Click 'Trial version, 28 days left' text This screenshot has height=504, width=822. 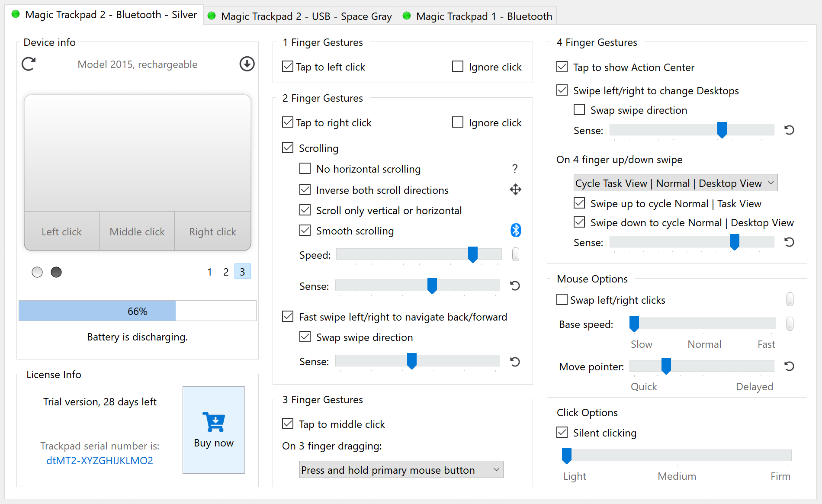100,402
